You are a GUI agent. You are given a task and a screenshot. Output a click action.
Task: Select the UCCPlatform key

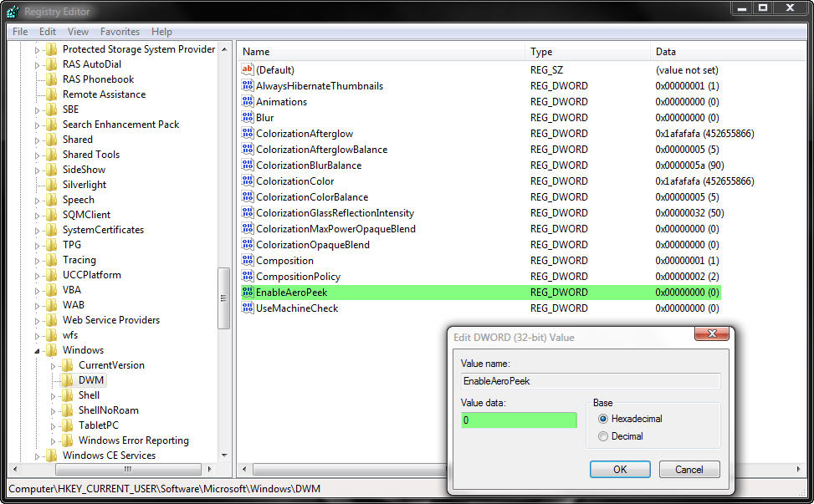tap(92, 275)
